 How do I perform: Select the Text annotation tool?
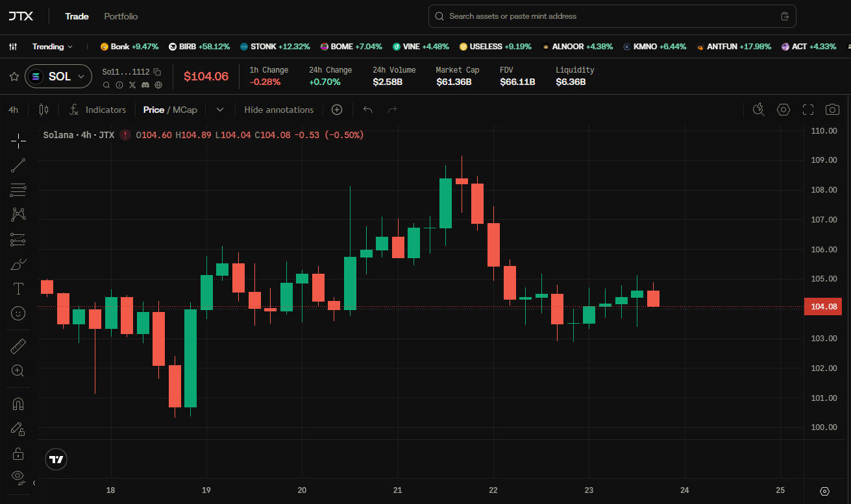click(18, 289)
